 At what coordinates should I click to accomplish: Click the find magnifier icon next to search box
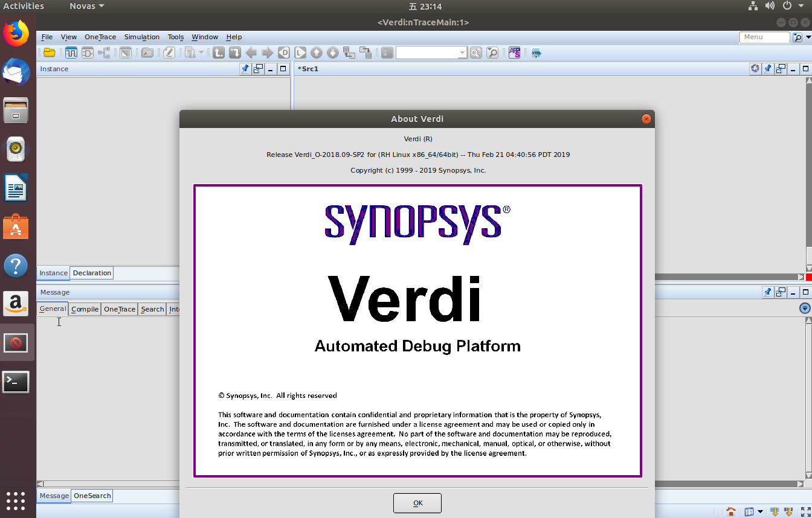click(476, 53)
